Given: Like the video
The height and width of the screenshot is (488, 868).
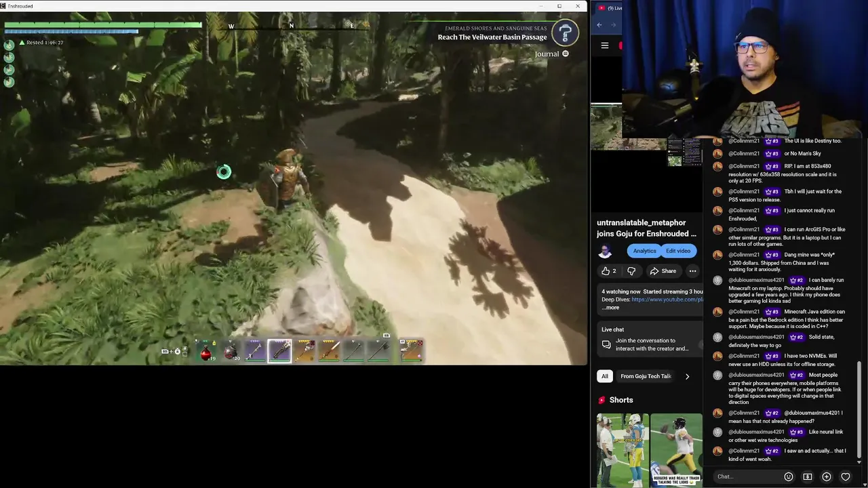Looking at the screenshot, I should (x=609, y=271).
